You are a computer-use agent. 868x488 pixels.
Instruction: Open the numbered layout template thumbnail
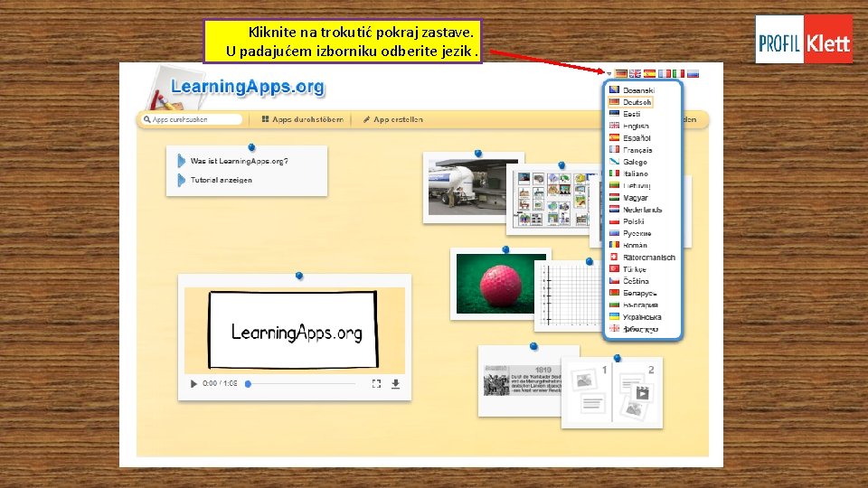click(x=612, y=393)
